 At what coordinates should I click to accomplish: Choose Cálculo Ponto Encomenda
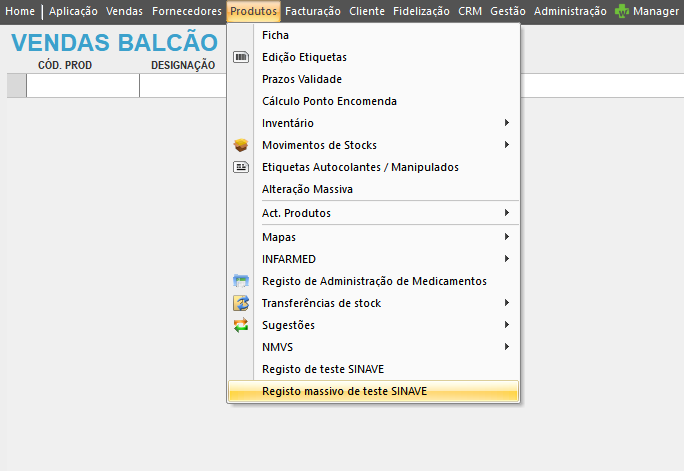point(329,101)
